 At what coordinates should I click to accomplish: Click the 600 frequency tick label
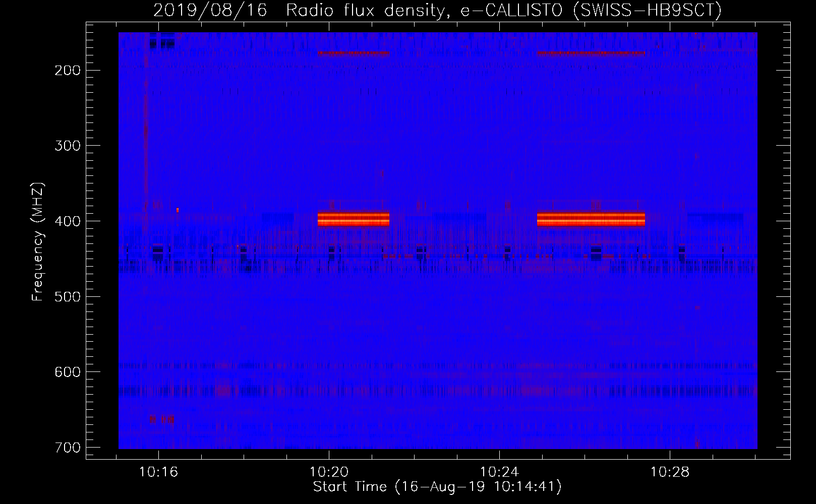(x=67, y=372)
